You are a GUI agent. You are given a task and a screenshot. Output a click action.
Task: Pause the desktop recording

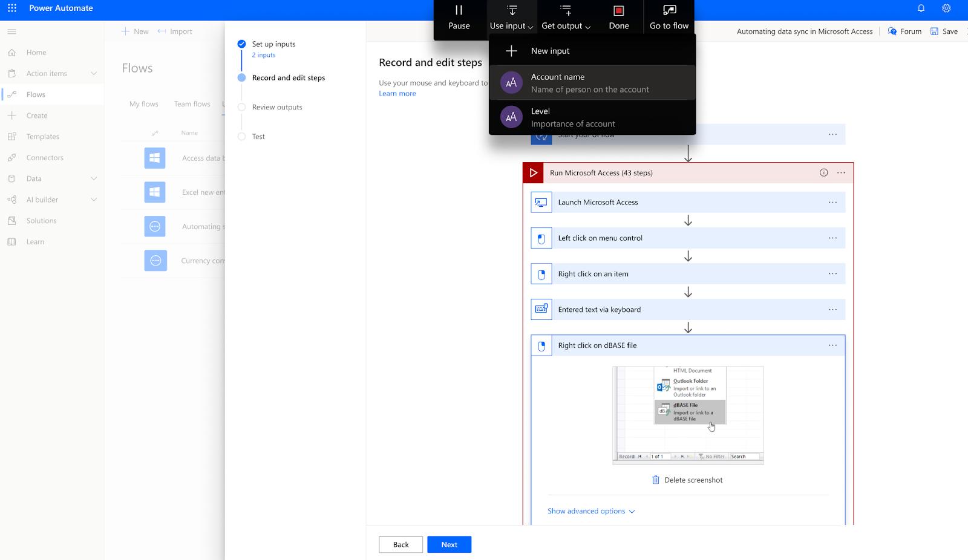459,17
